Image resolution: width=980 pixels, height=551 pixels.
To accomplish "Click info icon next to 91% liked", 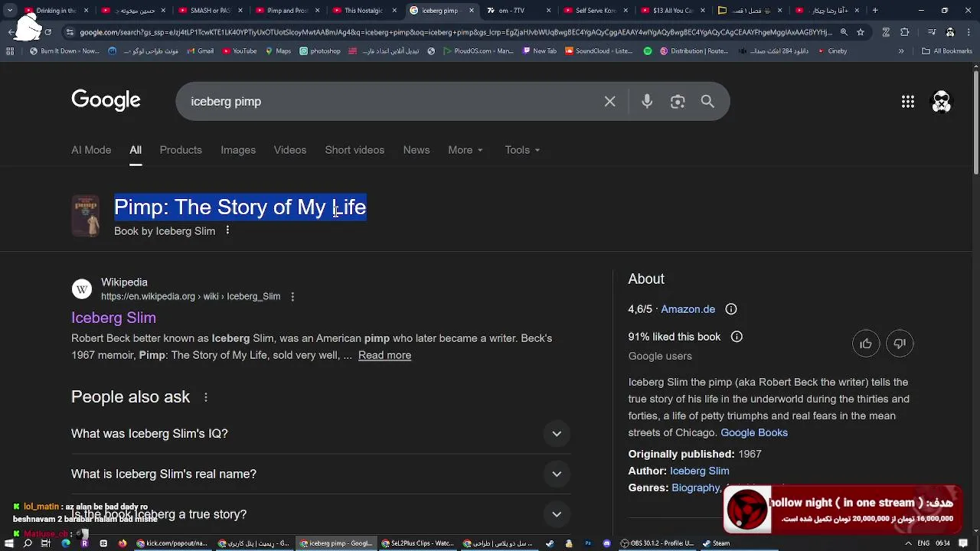I will 737,337.
